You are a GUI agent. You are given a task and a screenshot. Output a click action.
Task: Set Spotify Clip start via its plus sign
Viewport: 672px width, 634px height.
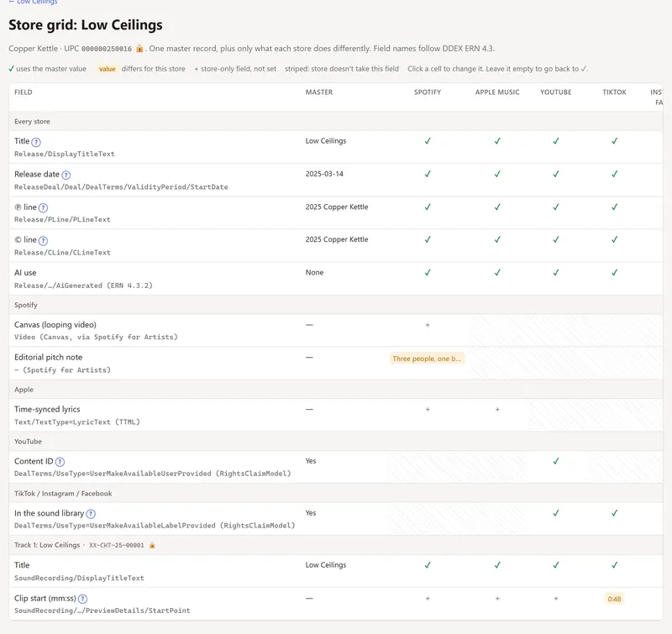pos(428,599)
